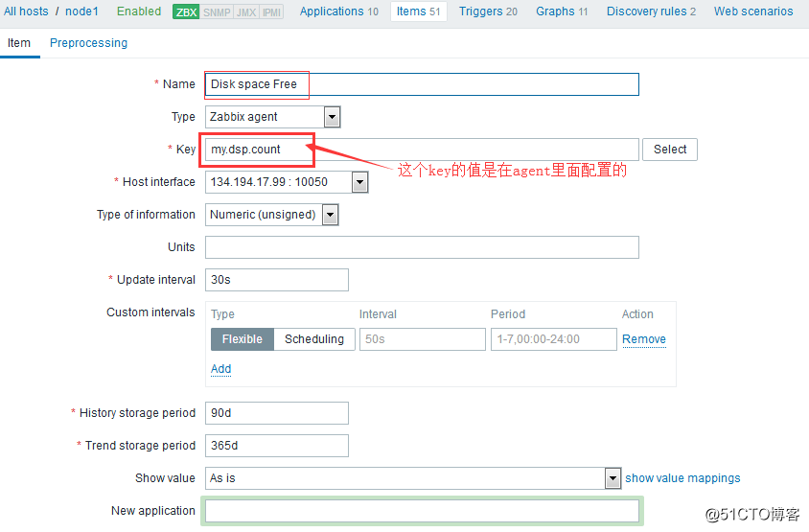
Task: Open the All hosts breadcrumb link
Action: pyautogui.click(x=26, y=12)
